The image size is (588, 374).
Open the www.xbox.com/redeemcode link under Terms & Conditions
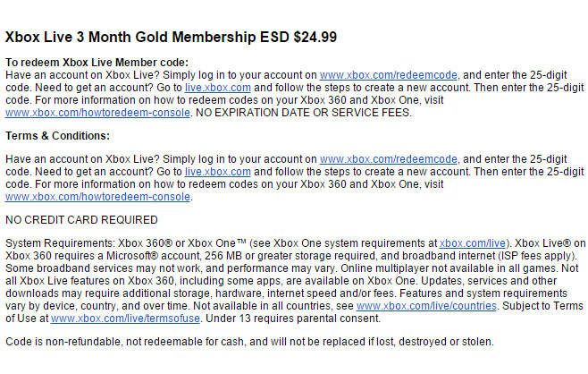(x=388, y=159)
